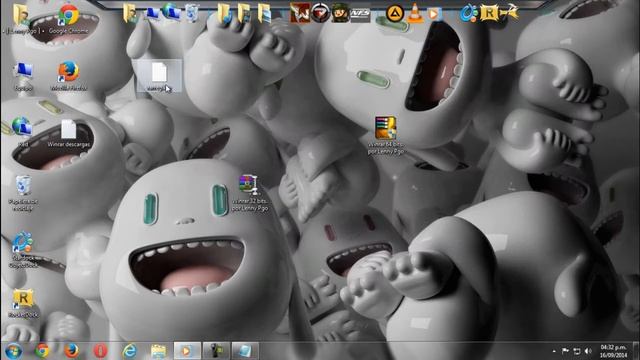Select winrar 32 bits por Lenny Pgo installer
Viewport: 640px width, 360px height.
(x=249, y=193)
